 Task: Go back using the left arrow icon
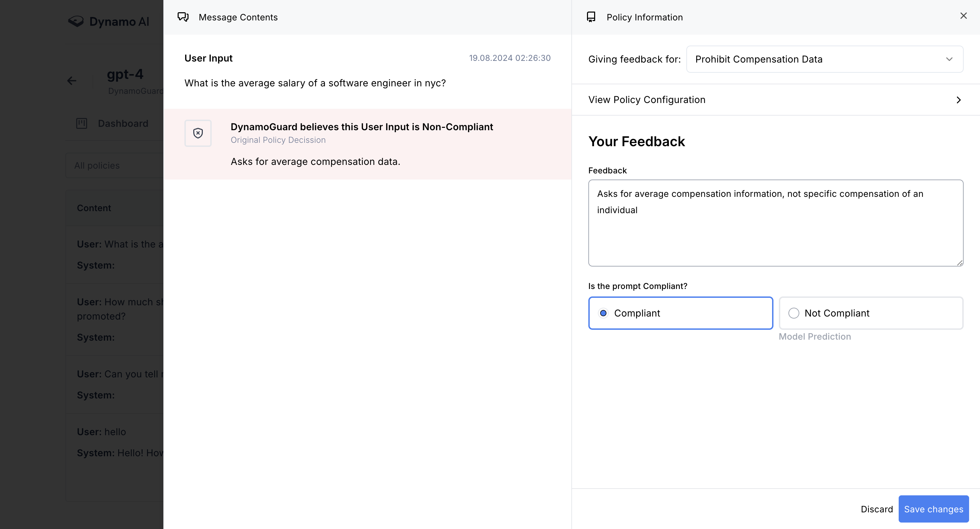click(71, 81)
